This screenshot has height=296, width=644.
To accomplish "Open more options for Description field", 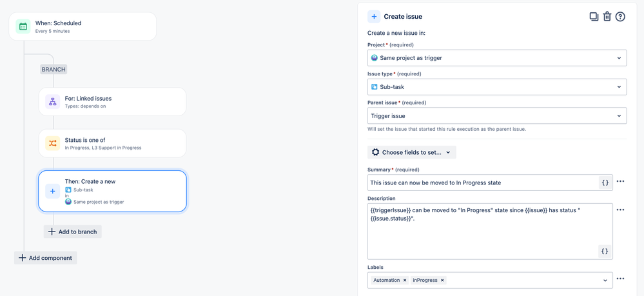I will tap(621, 210).
